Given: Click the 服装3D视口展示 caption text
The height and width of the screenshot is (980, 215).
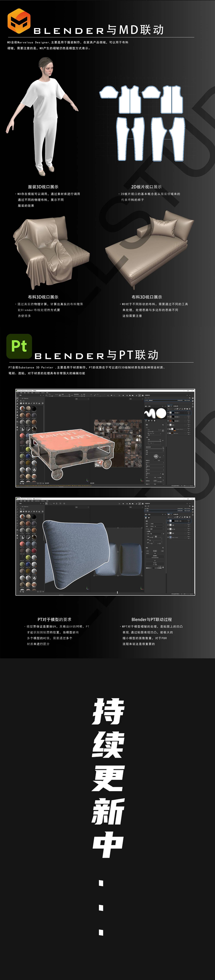Looking at the screenshot, I should coord(43,187).
